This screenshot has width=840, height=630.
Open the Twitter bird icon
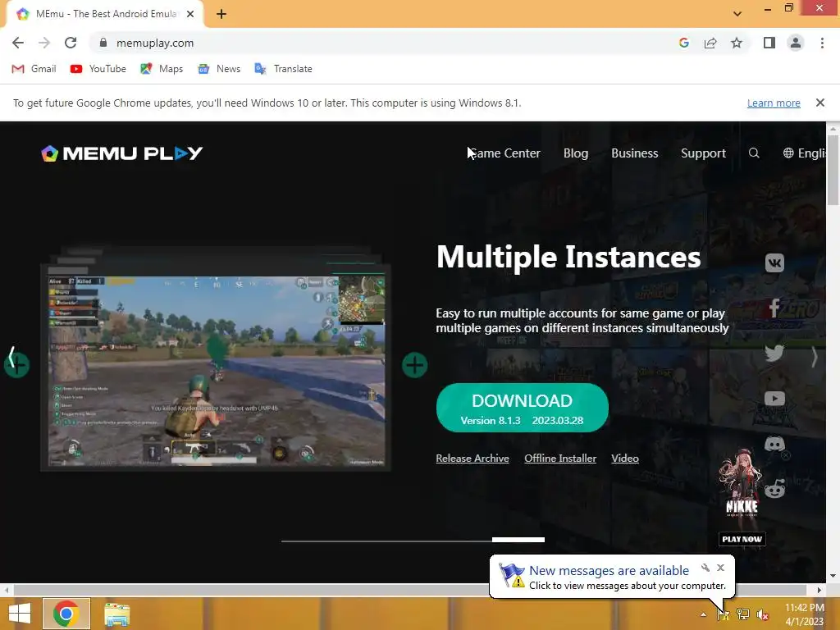(774, 353)
